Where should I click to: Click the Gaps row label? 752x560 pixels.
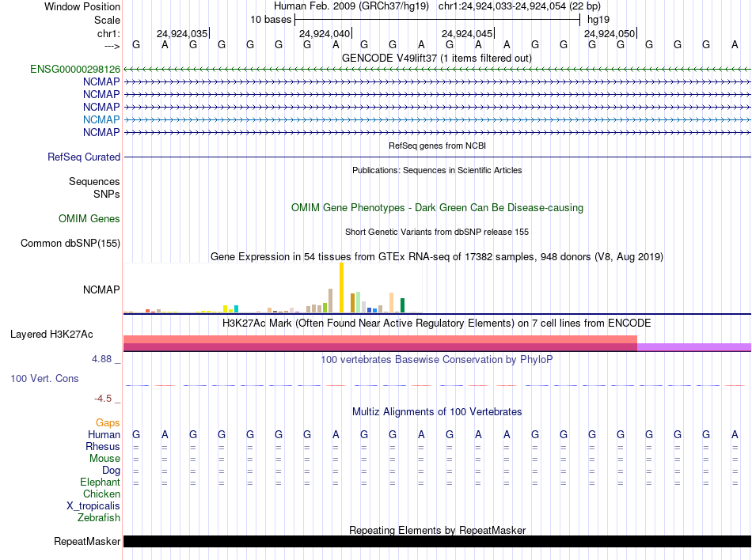coord(108,422)
